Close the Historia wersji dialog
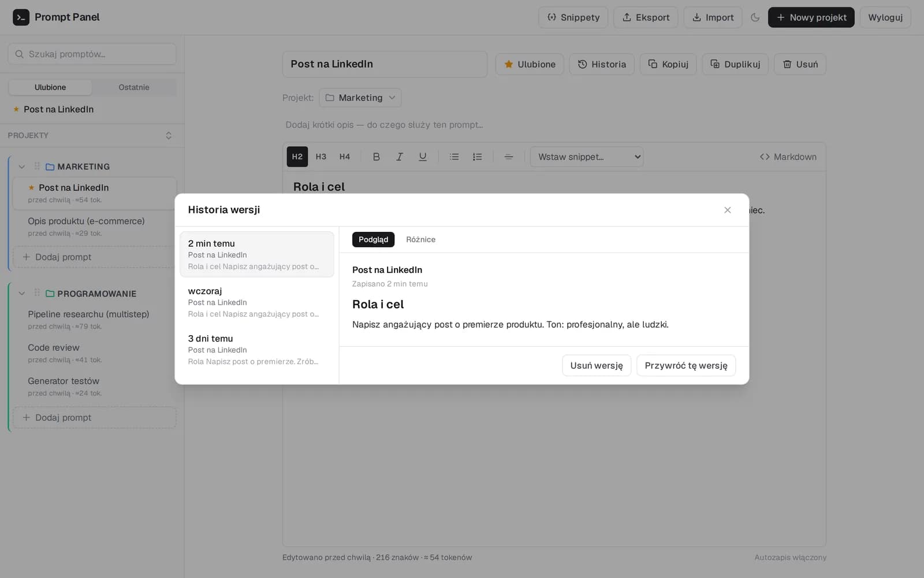The image size is (924, 578). click(x=728, y=210)
